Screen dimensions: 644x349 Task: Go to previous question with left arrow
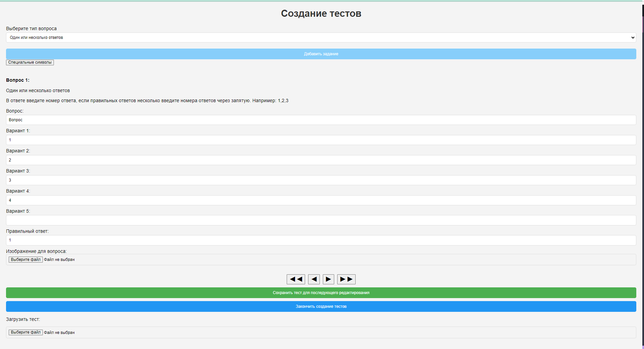pyautogui.click(x=314, y=279)
